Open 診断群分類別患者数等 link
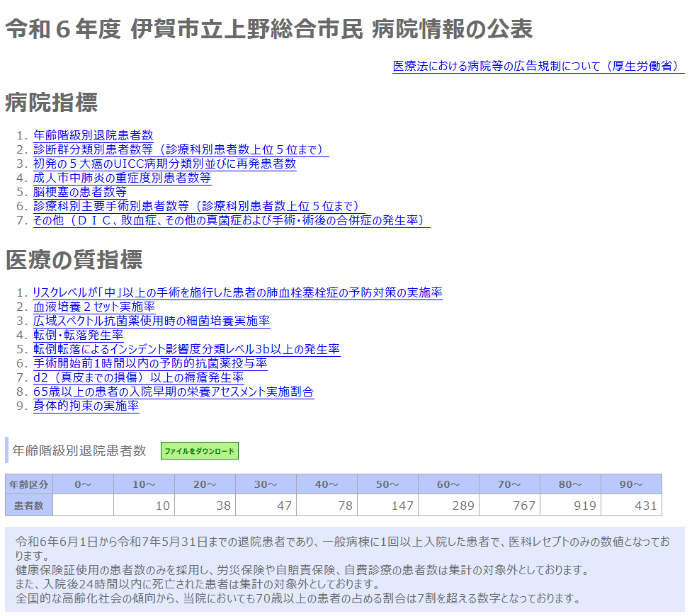692x616 pixels. (x=181, y=149)
